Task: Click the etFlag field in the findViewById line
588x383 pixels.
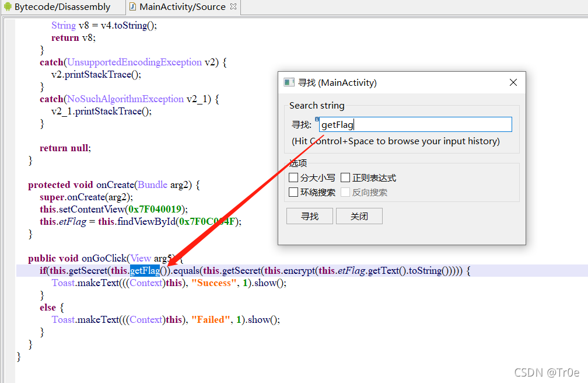Action: [72, 221]
